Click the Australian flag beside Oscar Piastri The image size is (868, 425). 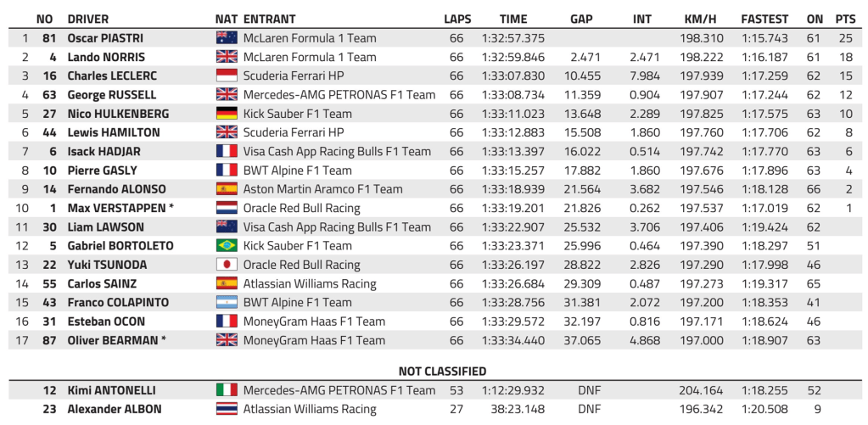click(x=227, y=38)
